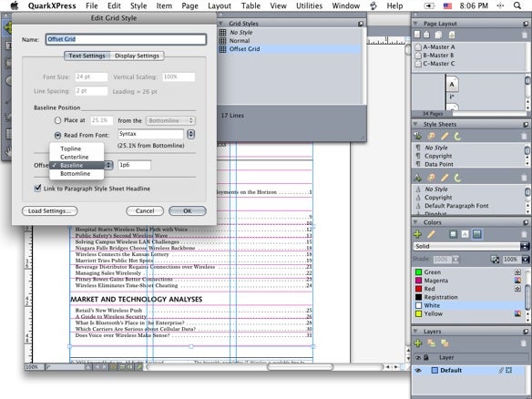Switch to Text Settings tab
The width and height of the screenshot is (532, 399).
coord(87,56)
